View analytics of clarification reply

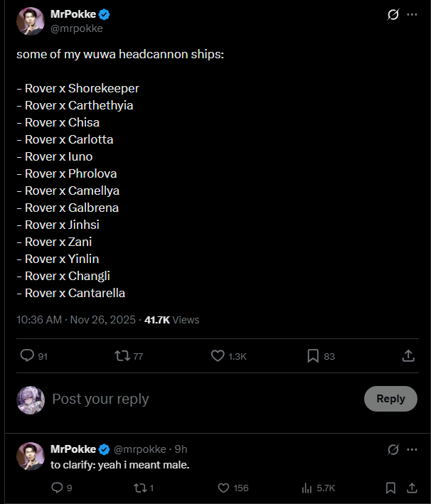click(307, 488)
